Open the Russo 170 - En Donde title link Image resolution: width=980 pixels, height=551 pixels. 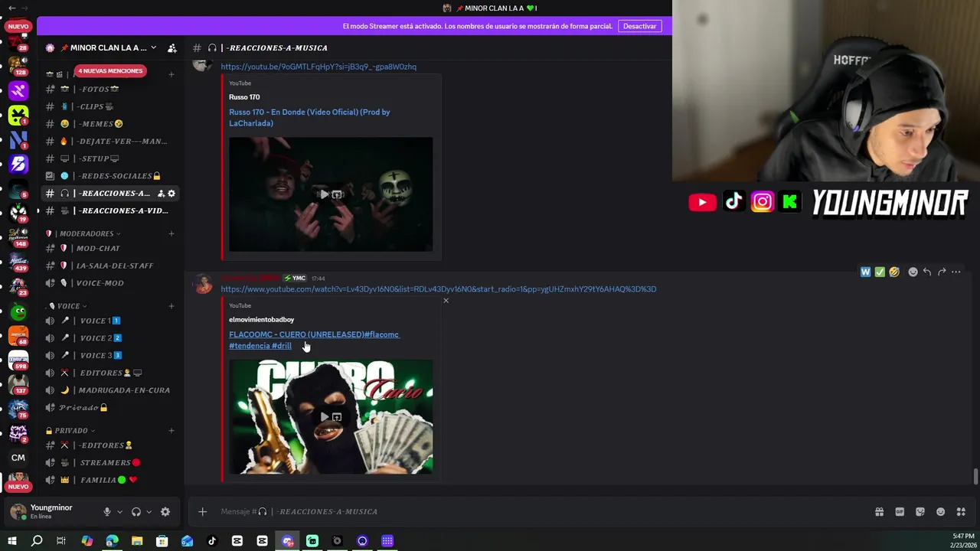[309, 117]
